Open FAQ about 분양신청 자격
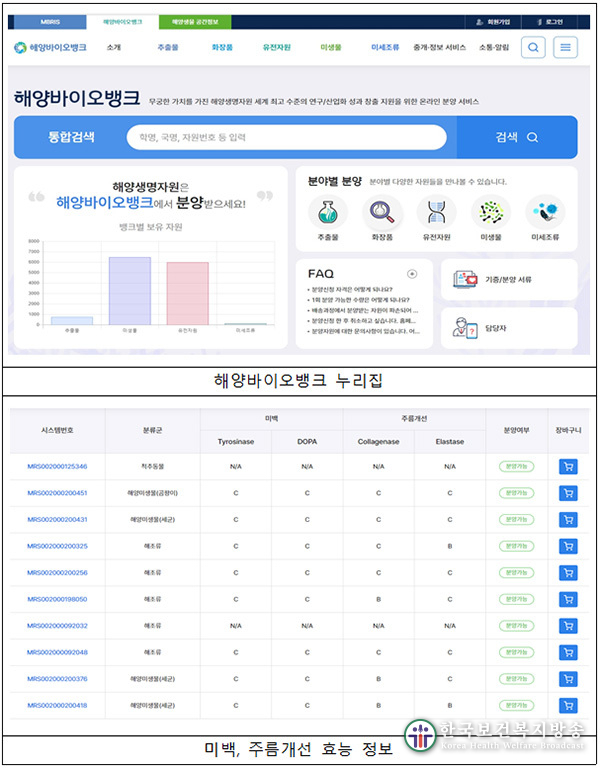This screenshot has width=600, height=770. click(352, 289)
